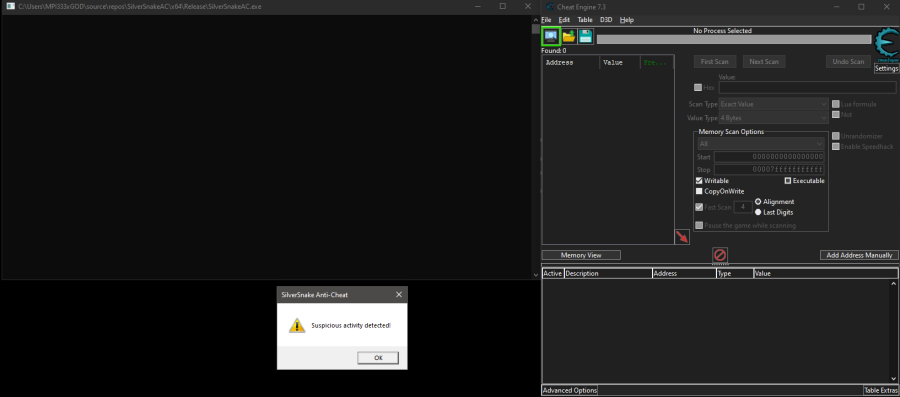Click OK in the anti-cheat dialog

pos(378,357)
